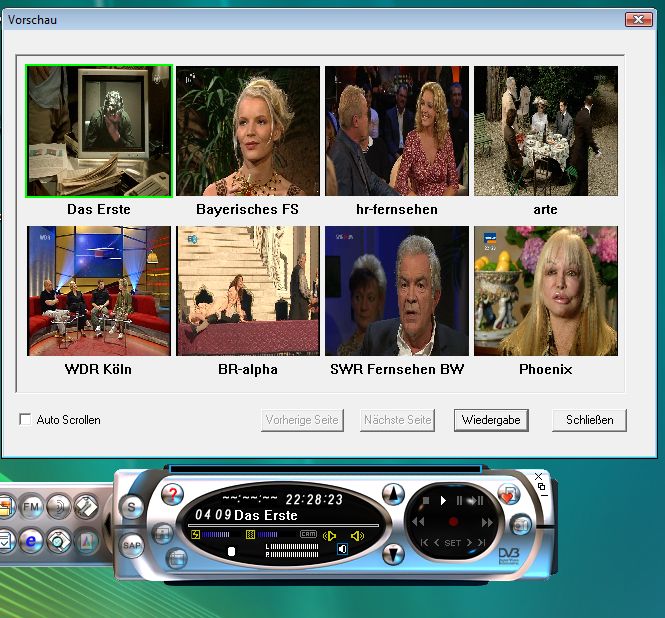
Task: Click the channel down arrow button
Action: click(x=393, y=554)
